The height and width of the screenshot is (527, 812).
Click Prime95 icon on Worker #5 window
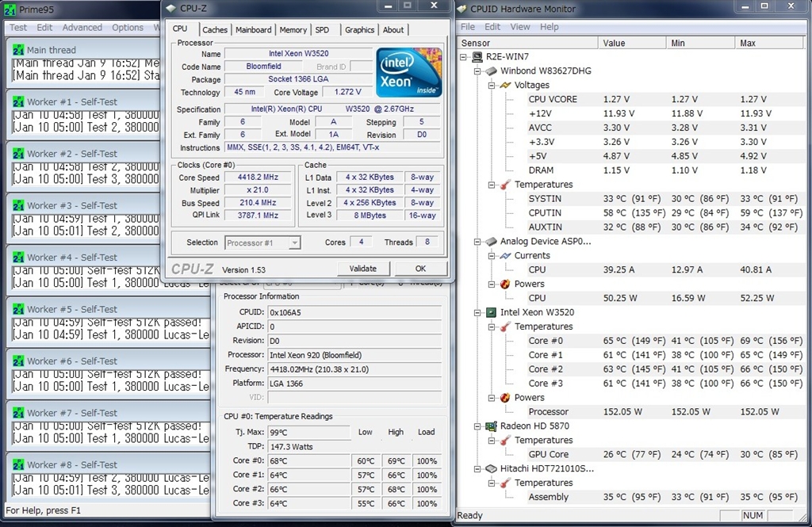coord(18,309)
